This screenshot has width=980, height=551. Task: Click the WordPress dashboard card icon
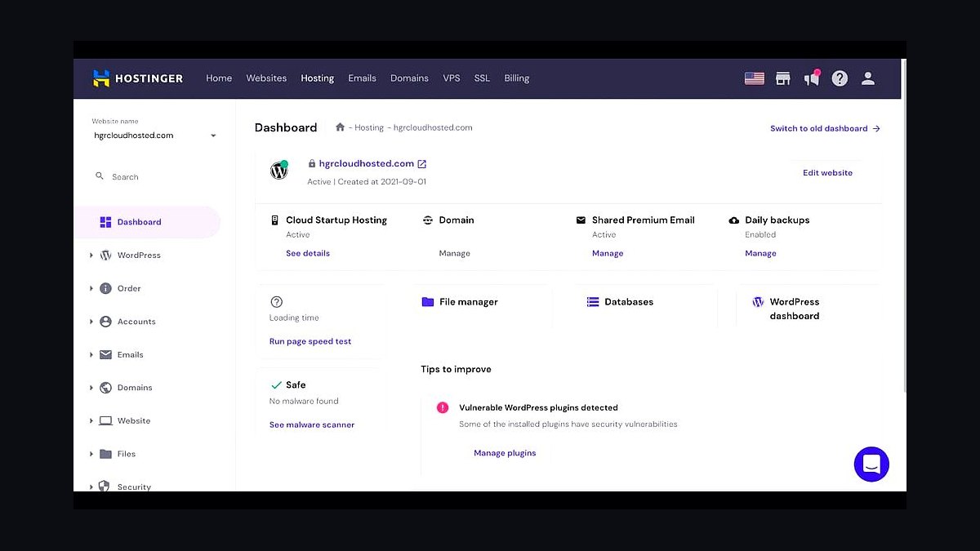pos(758,302)
